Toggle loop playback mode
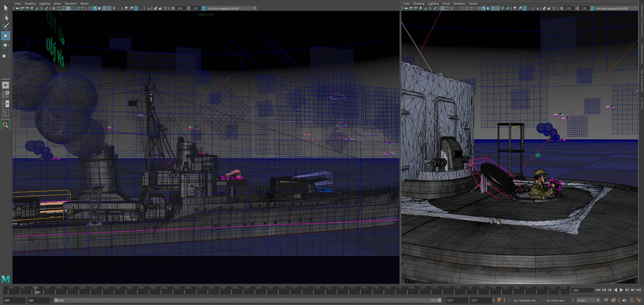Image resolution: width=644 pixels, height=305 pixels. pyautogui.click(x=606, y=300)
